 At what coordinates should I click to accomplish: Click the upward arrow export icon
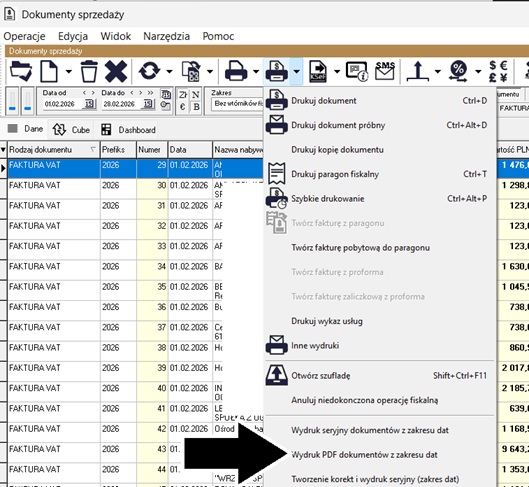418,71
